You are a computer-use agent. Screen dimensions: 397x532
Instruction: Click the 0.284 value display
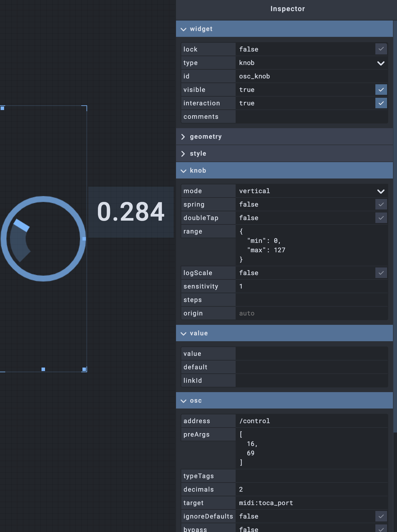click(x=131, y=212)
